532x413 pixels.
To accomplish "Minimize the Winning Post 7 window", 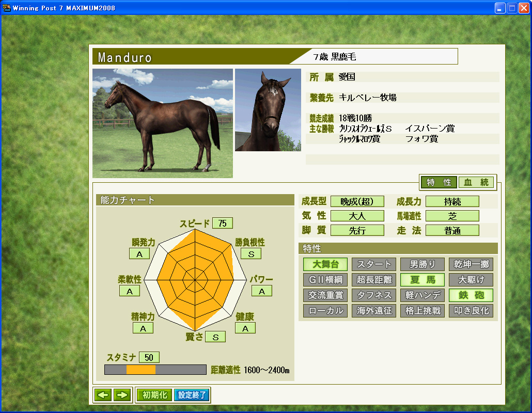I will coord(499,8).
